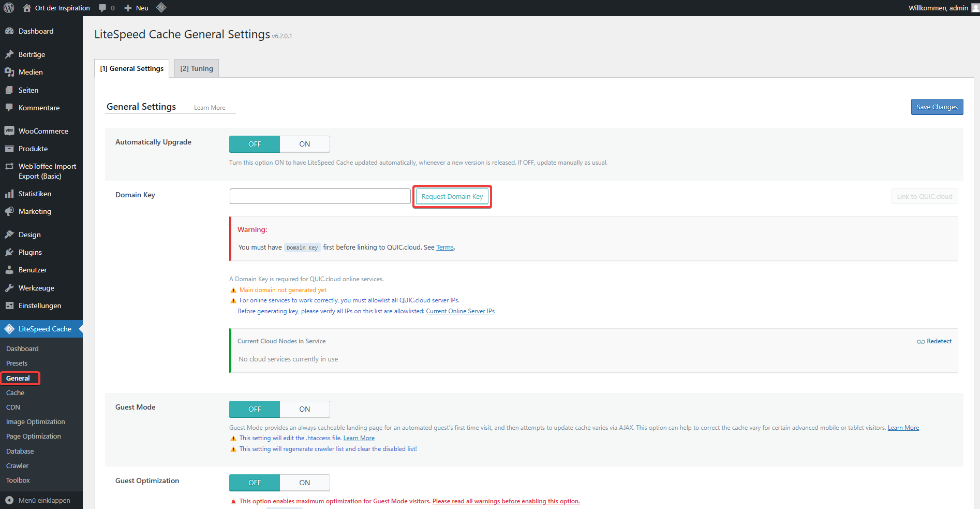Click the Kommentare speech bubble icon
Viewport: 980px width, 509px height.
9,108
